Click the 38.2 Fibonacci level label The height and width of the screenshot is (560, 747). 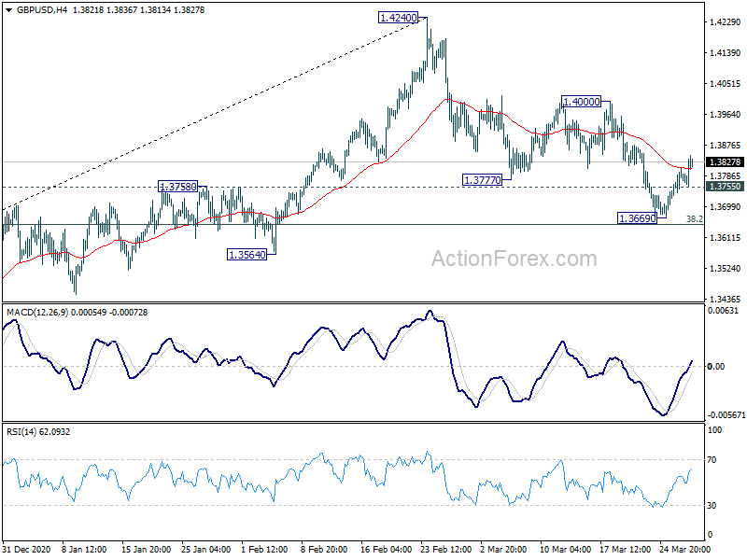tap(695, 219)
